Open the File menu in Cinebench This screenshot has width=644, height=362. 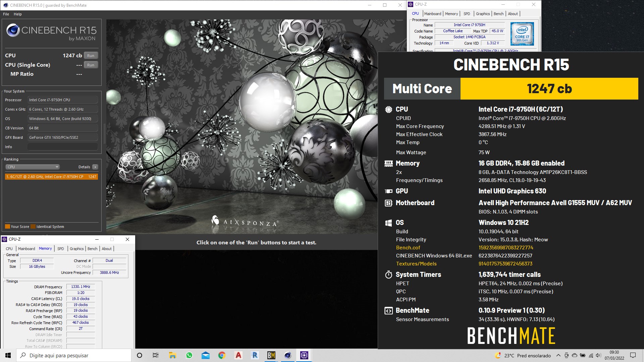(x=6, y=14)
